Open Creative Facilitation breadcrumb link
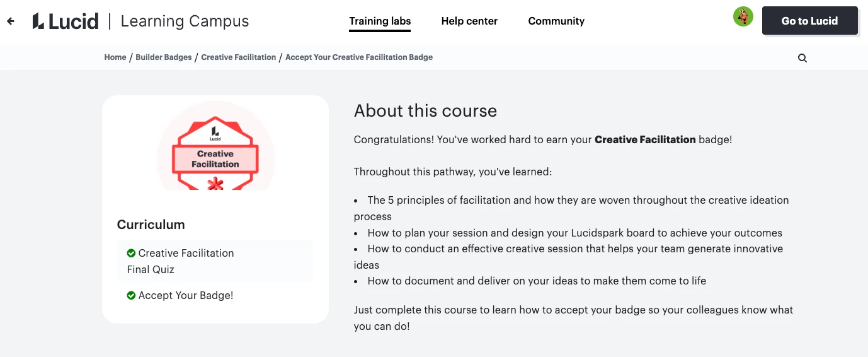Viewport: 868px width, 357px height. click(x=239, y=57)
